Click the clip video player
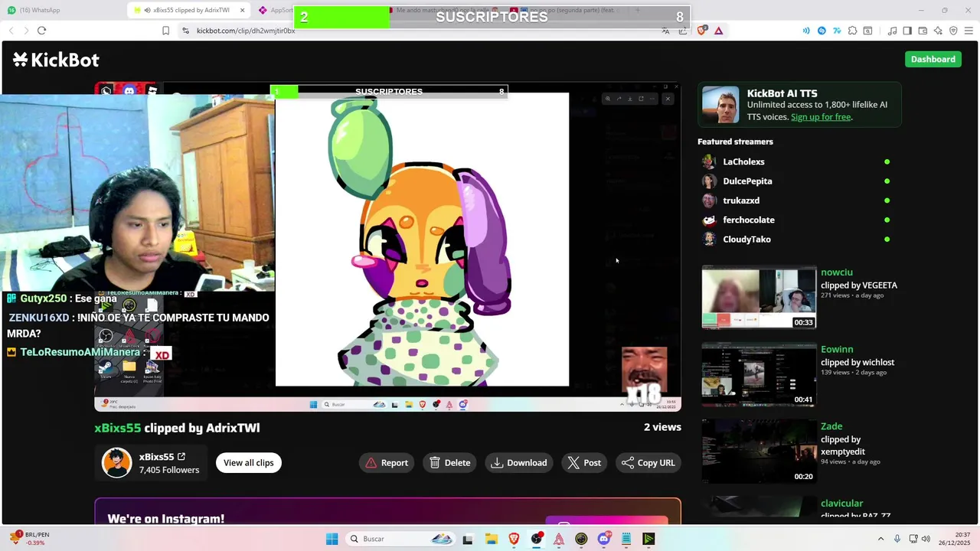 click(x=387, y=247)
